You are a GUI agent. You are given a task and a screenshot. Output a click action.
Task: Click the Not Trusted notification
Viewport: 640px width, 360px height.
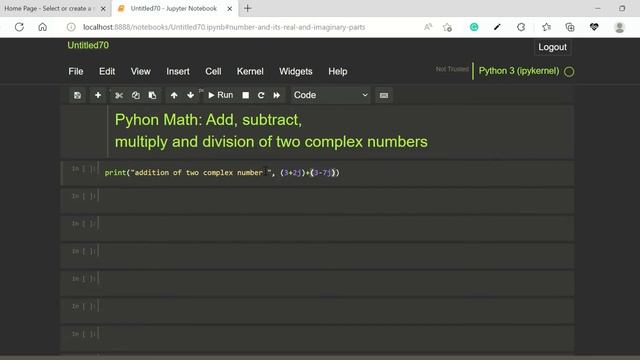[x=452, y=69]
